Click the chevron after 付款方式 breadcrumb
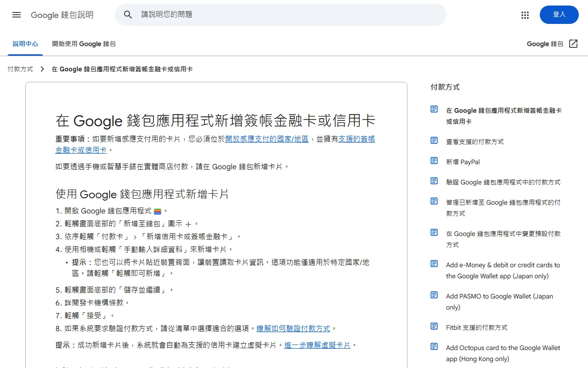The image size is (588, 368). [x=42, y=69]
